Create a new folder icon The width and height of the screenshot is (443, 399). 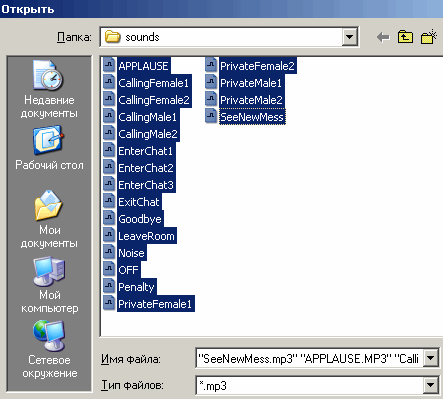tap(429, 37)
